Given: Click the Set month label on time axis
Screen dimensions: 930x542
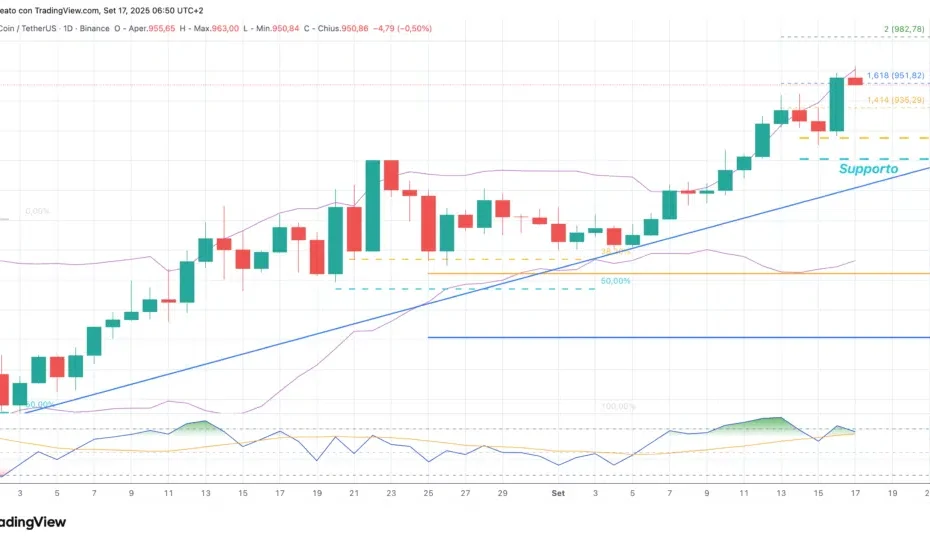Looking at the screenshot, I should [x=558, y=494].
